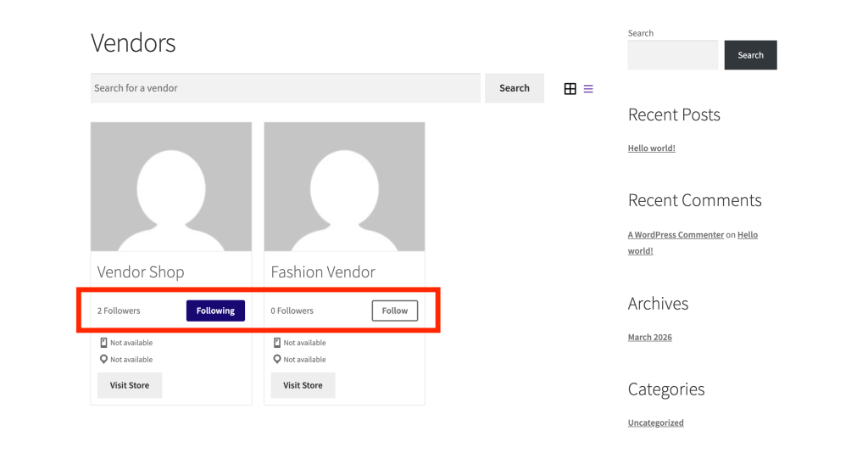The height and width of the screenshot is (459, 868).
Task: Toggle Following button for Vendor Shop
Action: pos(215,311)
